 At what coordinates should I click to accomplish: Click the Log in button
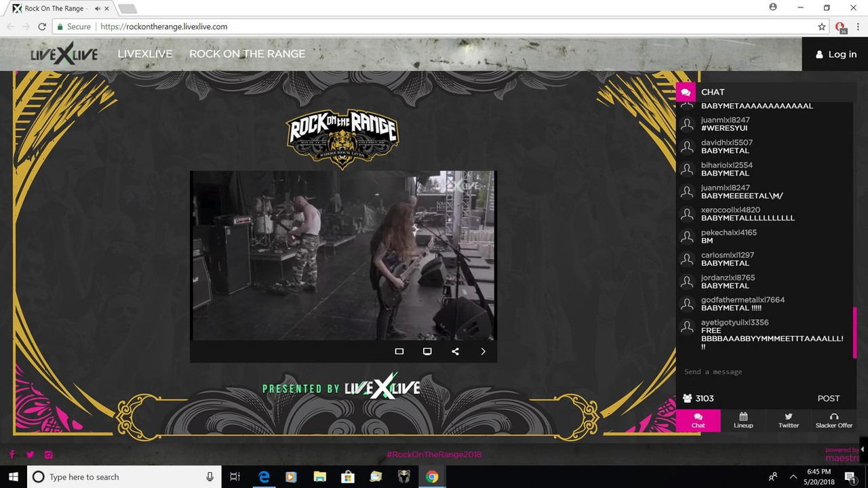pyautogui.click(x=835, y=54)
